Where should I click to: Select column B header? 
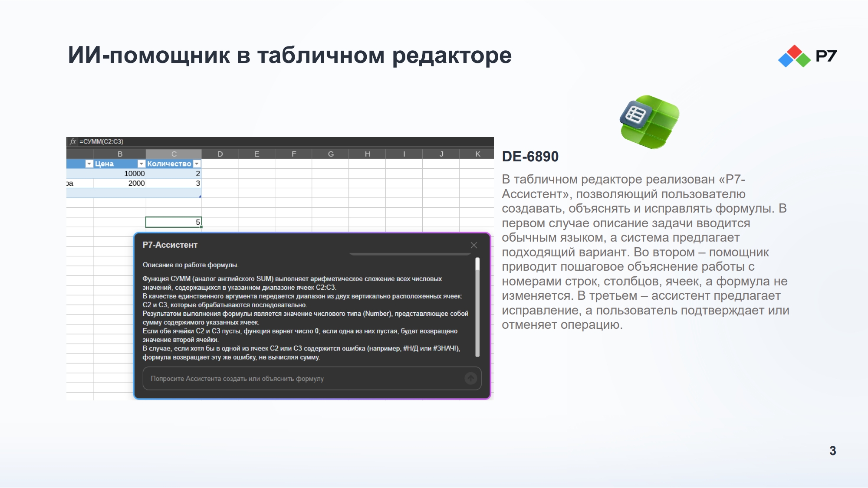point(120,154)
